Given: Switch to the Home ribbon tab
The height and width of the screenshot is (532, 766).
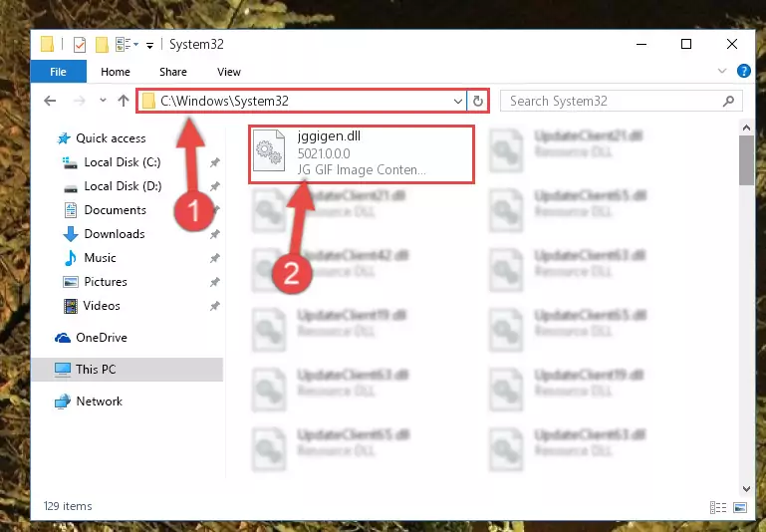Looking at the screenshot, I should coord(116,72).
